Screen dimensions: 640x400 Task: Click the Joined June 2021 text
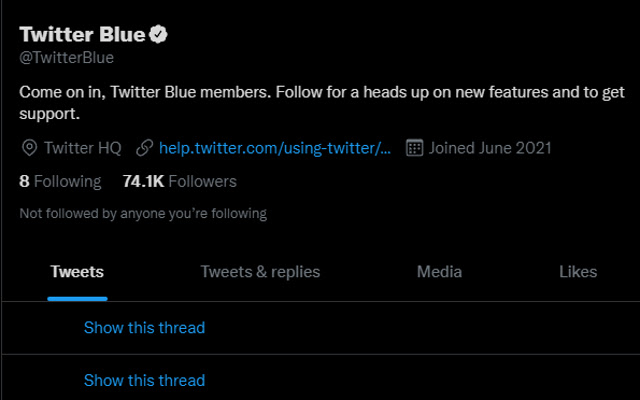pyautogui.click(x=490, y=148)
